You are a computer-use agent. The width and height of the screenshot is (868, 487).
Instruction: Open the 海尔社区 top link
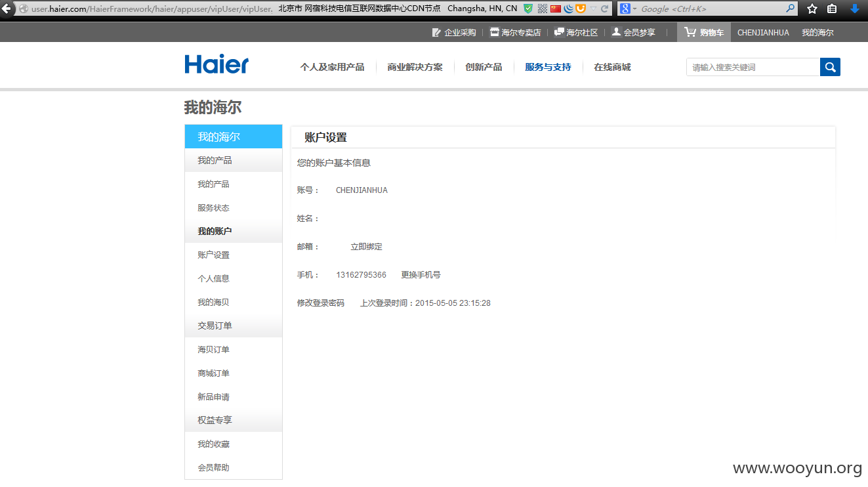[577, 32]
